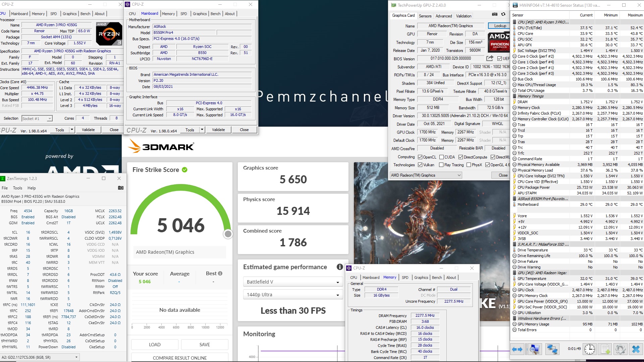This screenshot has width=644, height=362.
Task: Click Memory Timings section icon in HWiNFO
Action: click(515, 96)
